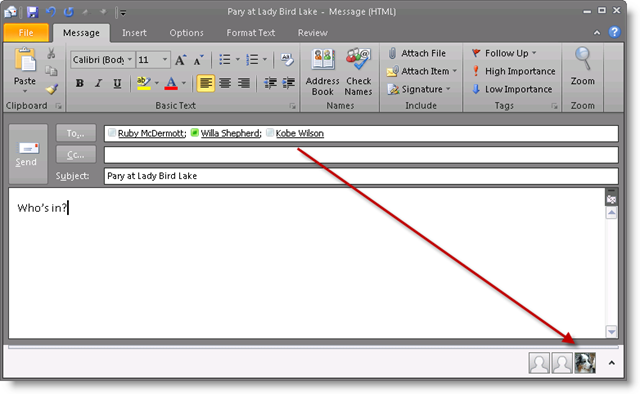Click into the Cc field
Screen dimensions: 640x394
(x=361, y=155)
